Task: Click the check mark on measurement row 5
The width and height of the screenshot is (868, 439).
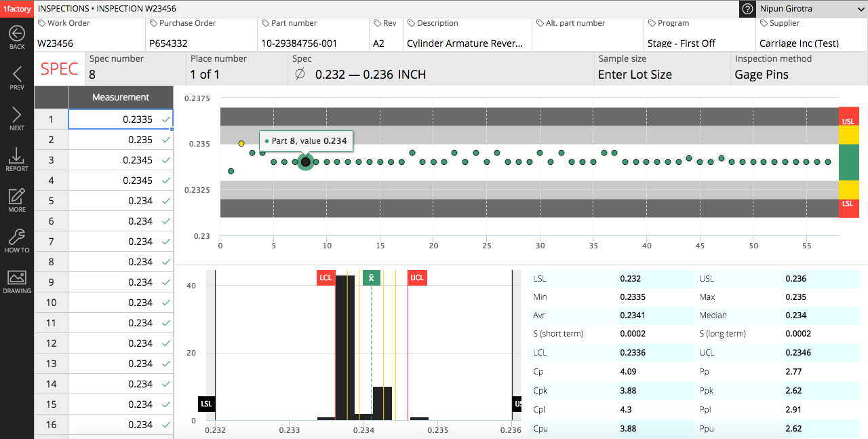Action: [166, 201]
